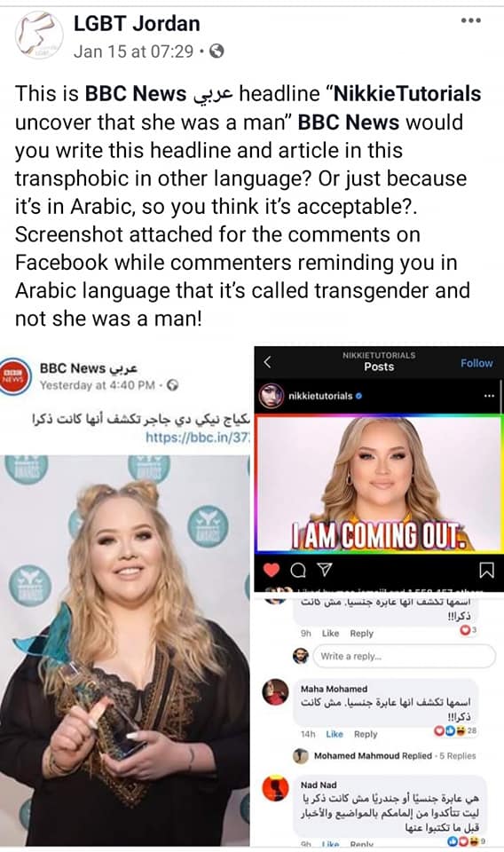Tap Follow on the Instagram post
Screen dimensions: 504x852
pos(476,363)
